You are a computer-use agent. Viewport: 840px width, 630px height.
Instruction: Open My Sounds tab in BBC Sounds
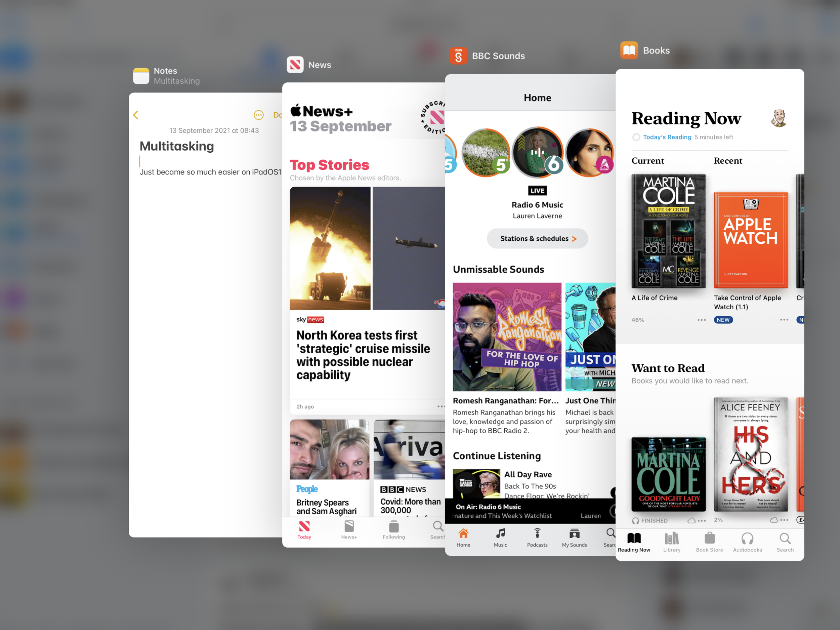click(574, 538)
